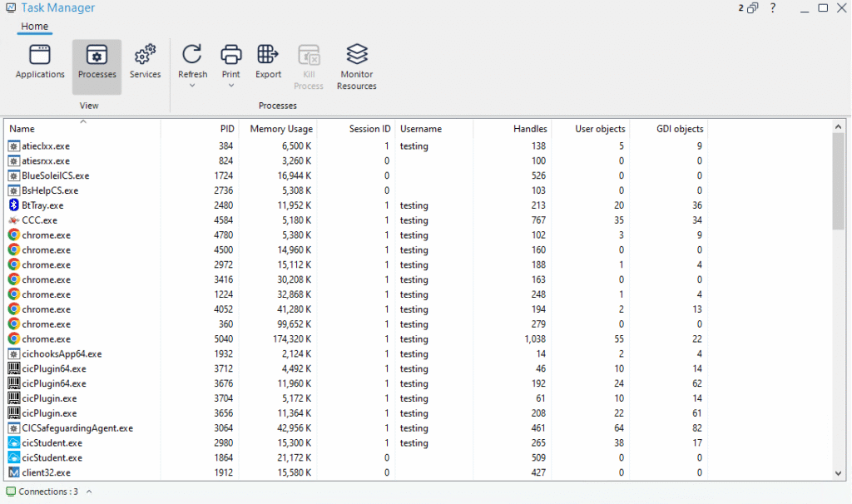Select the Home ribbon tab

pos(34,26)
